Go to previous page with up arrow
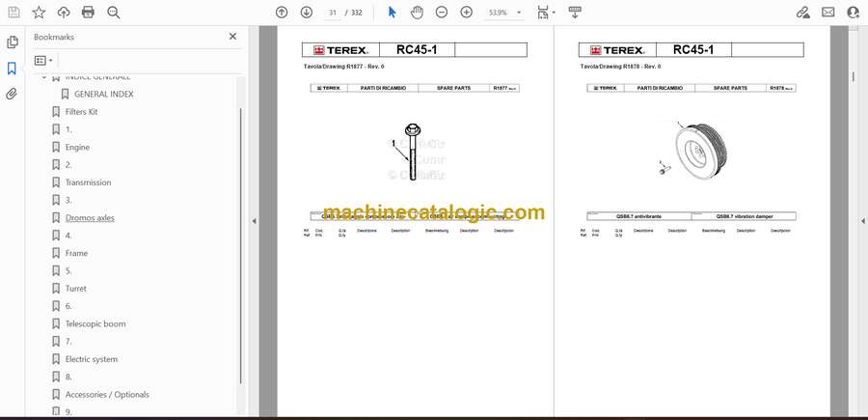This screenshot has width=868, height=420. [282, 13]
